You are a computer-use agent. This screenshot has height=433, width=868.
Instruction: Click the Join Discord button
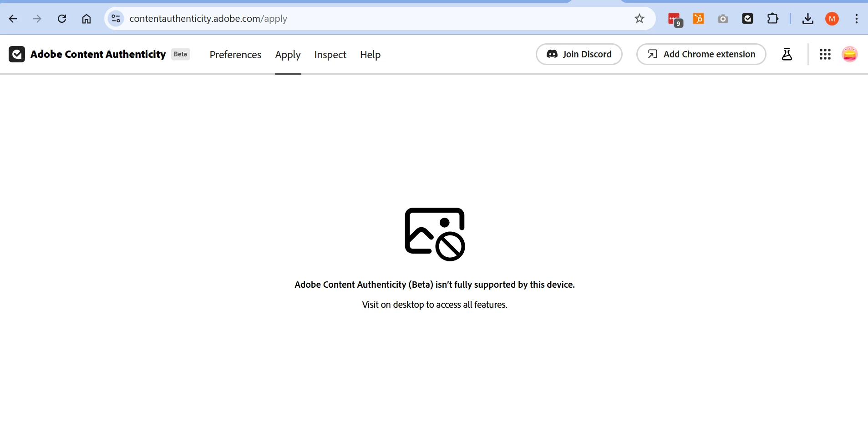click(579, 54)
